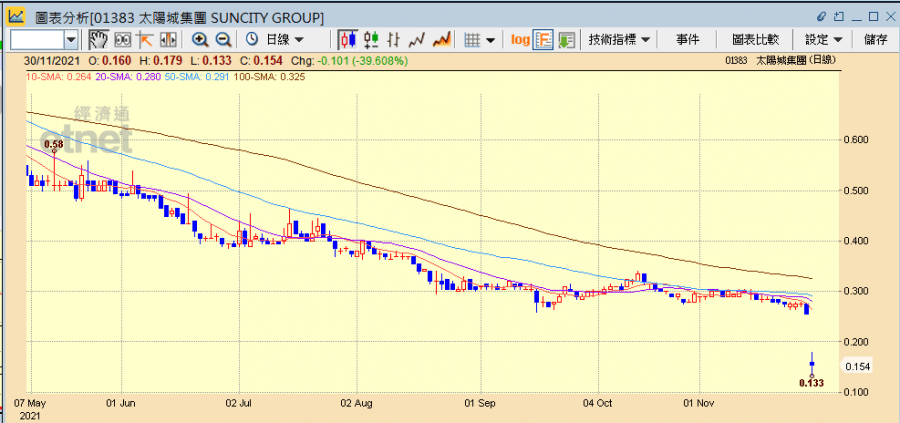
Task: Click the zoom in magnifier icon
Action: point(200,39)
